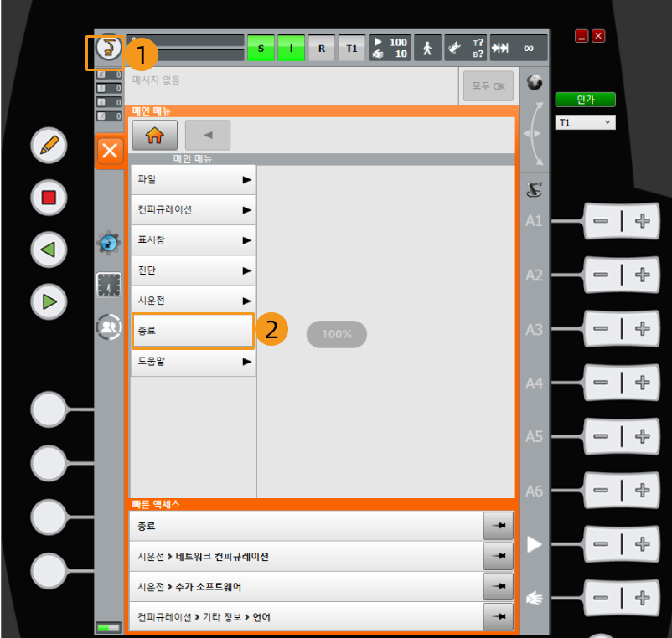672x638 pixels.
Task: Click the backward start hardkey
Action: pyautogui.click(x=49, y=250)
